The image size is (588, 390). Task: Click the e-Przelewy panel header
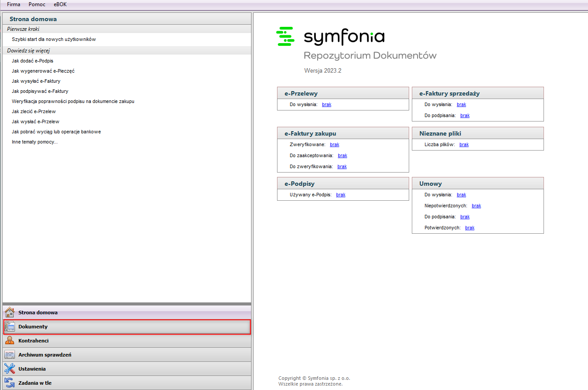coord(343,93)
